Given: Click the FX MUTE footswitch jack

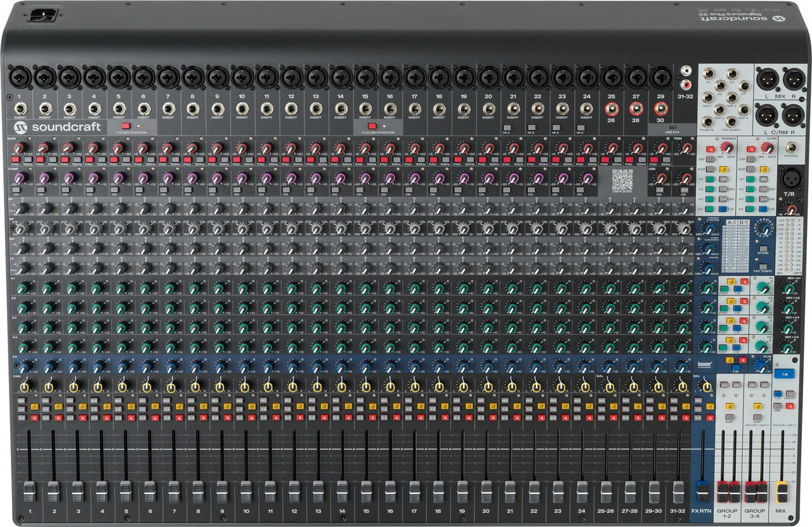Looking at the screenshot, I should click(x=708, y=122).
